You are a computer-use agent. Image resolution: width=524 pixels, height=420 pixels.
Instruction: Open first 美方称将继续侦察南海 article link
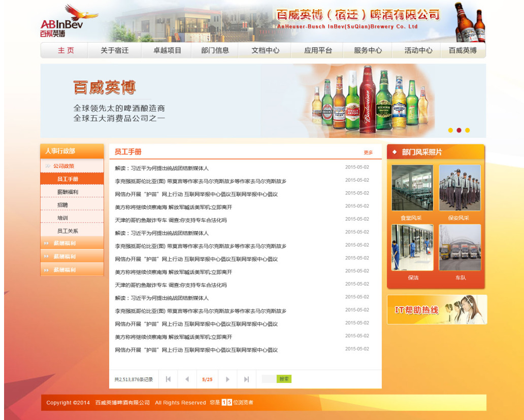tap(174, 207)
